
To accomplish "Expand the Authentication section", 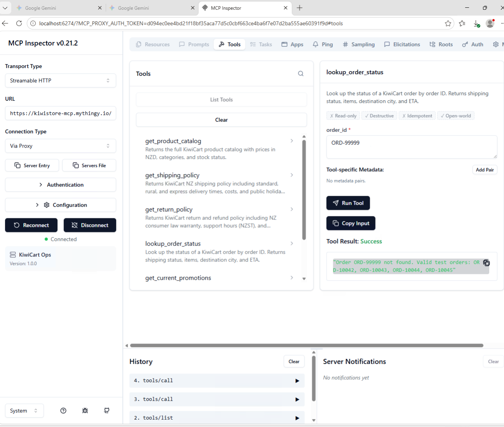I will click(x=61, y=185).
